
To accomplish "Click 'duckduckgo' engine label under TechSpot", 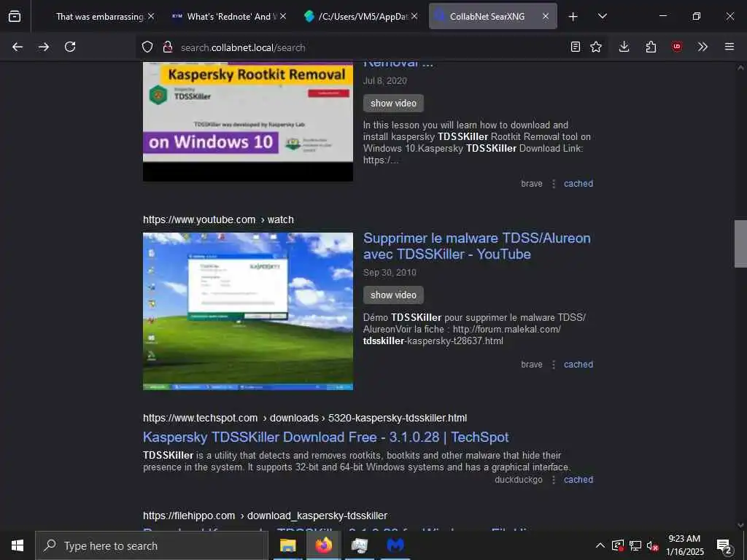I will tap(519, 480).
